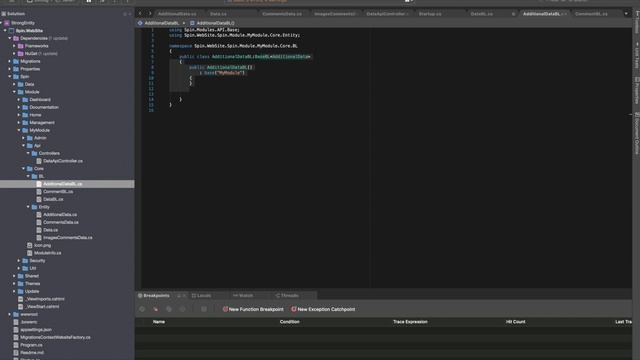Expand the Documentation folder
Viewport: 640px width, 360px height.
click(19, 107)
